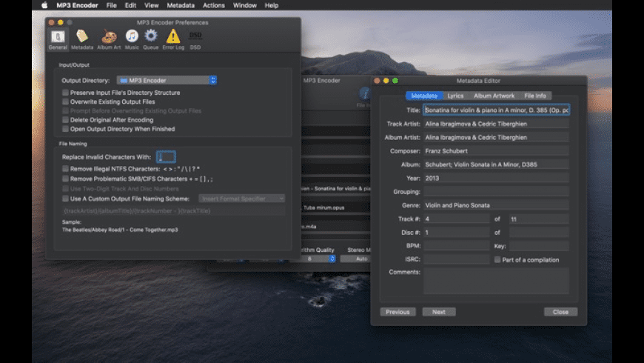Enable Preserve Input File's Directory Structure

pos(66,93)
